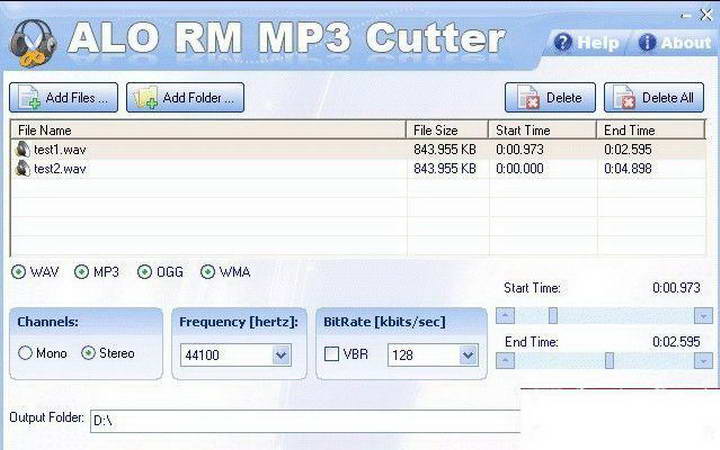Click test2.wav start time 0:00.000
This screenshot has height=450, width=720.
[519, 169]
